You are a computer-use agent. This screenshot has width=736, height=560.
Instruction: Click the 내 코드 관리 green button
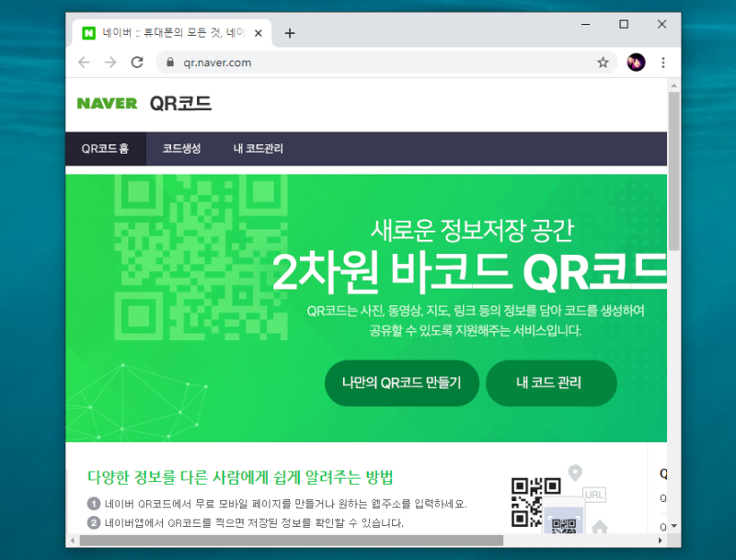[x=550, y=383]
